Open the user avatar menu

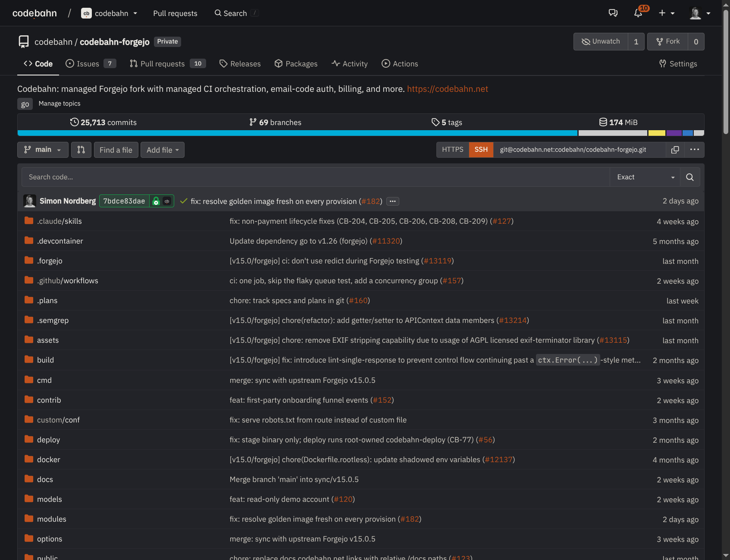pyautogui.click(x=700, y=13)
